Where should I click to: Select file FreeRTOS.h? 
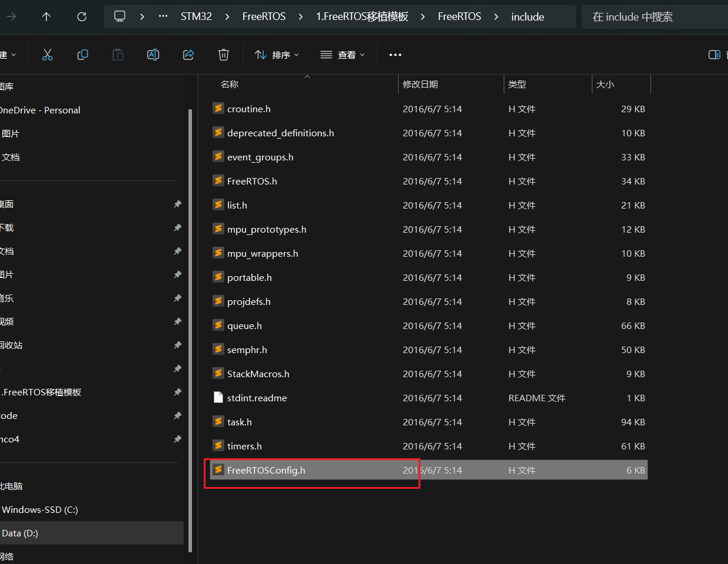click(x=252, y=181)
